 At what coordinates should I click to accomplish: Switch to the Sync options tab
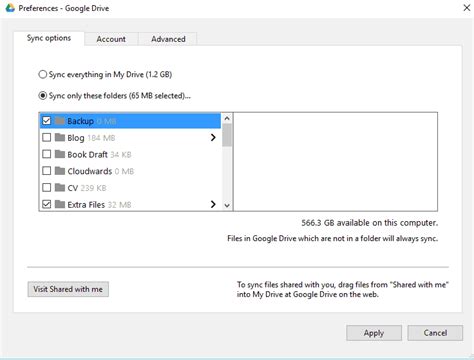coord(49,38)
